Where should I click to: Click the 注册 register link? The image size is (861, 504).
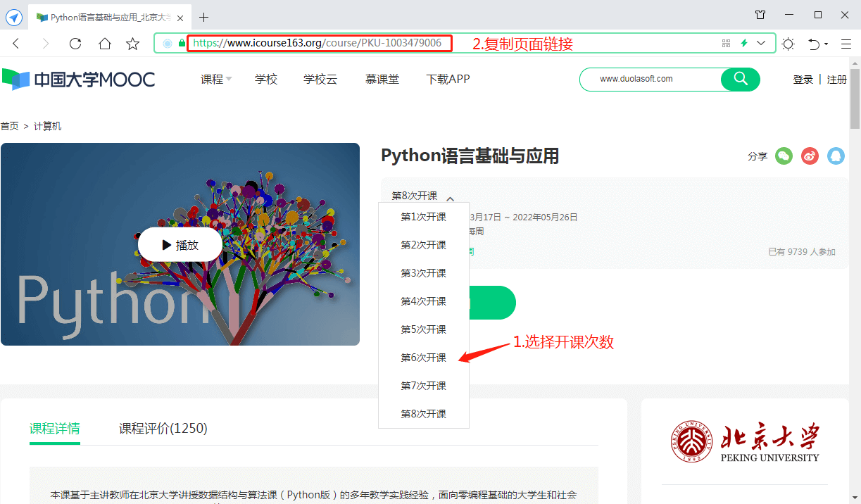coord(837,80)
